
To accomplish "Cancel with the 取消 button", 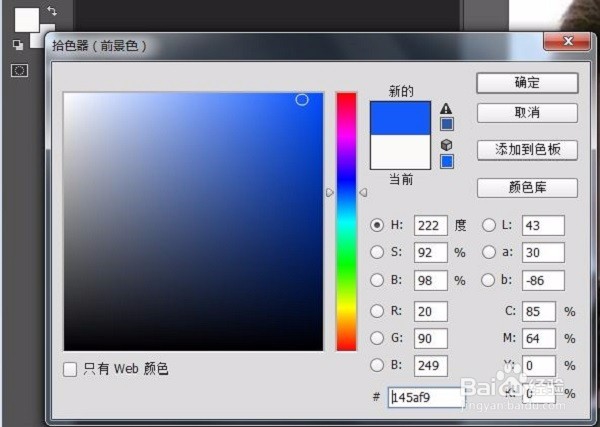I will click(527, 112).
